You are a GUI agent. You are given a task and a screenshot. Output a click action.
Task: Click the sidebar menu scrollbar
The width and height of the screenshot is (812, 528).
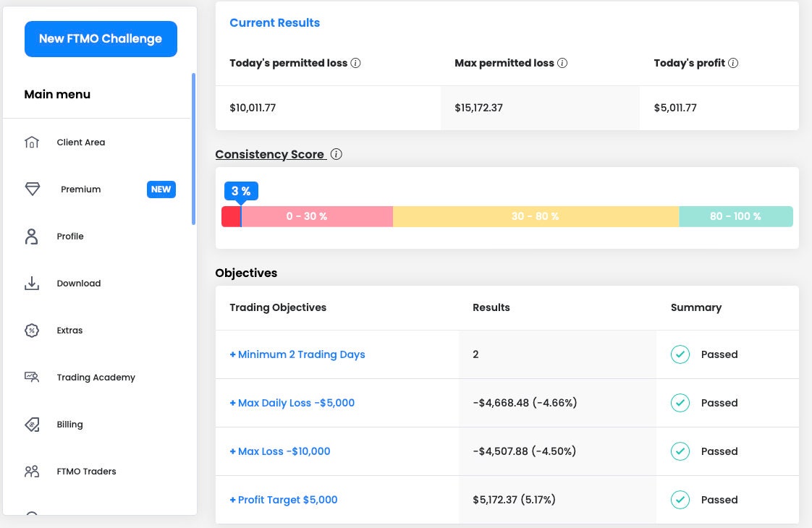(x=193, y=149)
